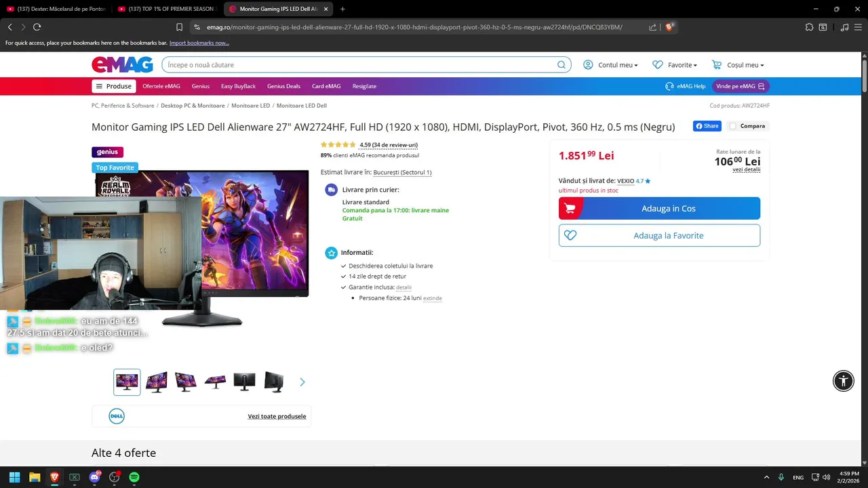This screenshot has width=868, height=488.
Task: Bookmark this page icon
Action: tap(179, 27)
